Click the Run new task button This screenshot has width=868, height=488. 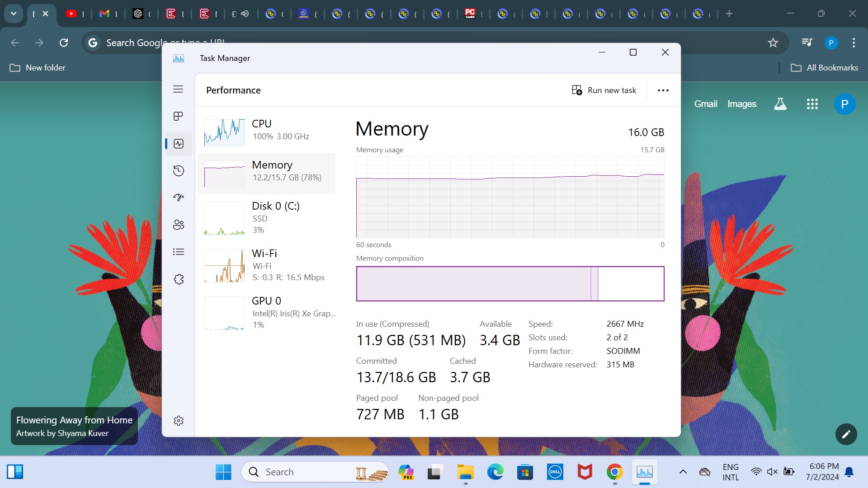click(604, 90)
